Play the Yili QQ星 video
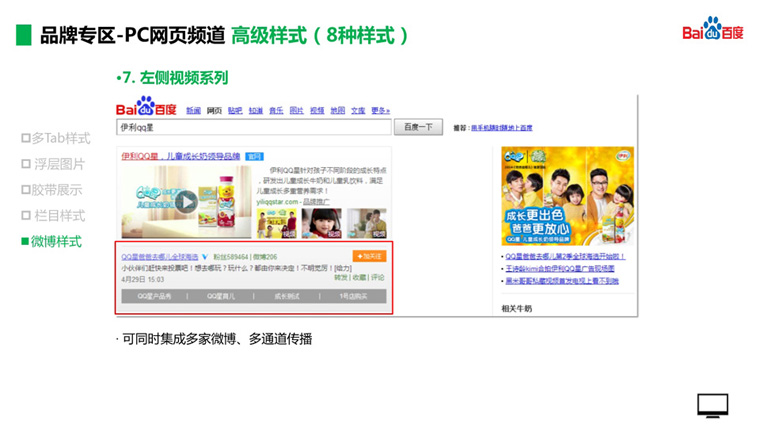The width and height of the screenshot is (760, 428). (x=186, y=202)
